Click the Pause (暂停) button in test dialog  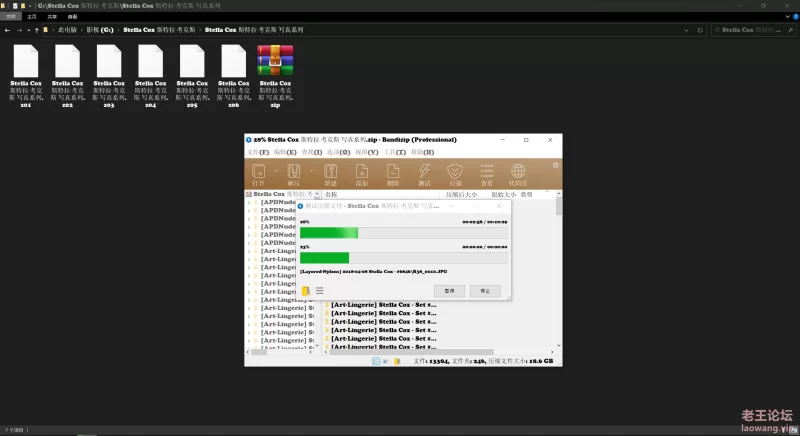point(449,291)
